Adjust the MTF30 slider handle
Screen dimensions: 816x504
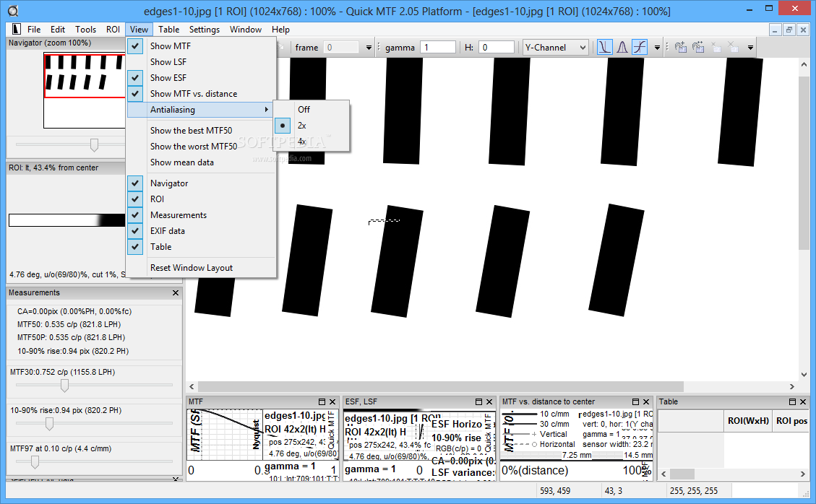(x=64, y=386)
